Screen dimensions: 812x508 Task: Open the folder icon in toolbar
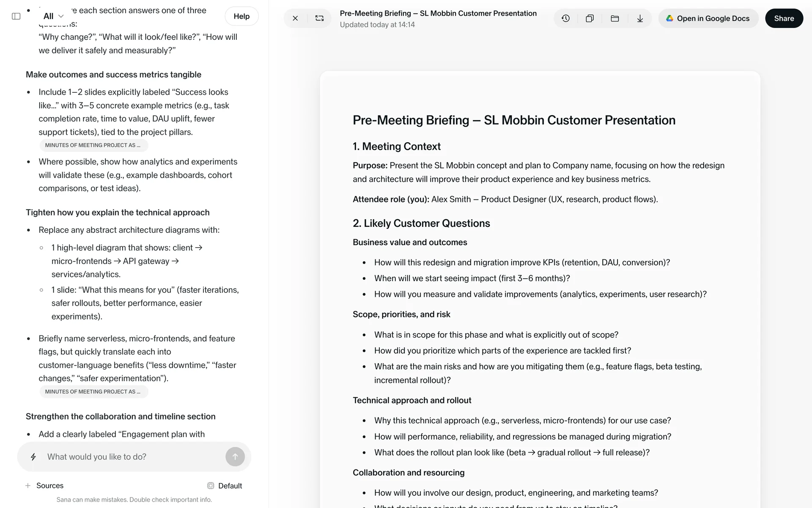pyautogui.click(x=614, y=18)
